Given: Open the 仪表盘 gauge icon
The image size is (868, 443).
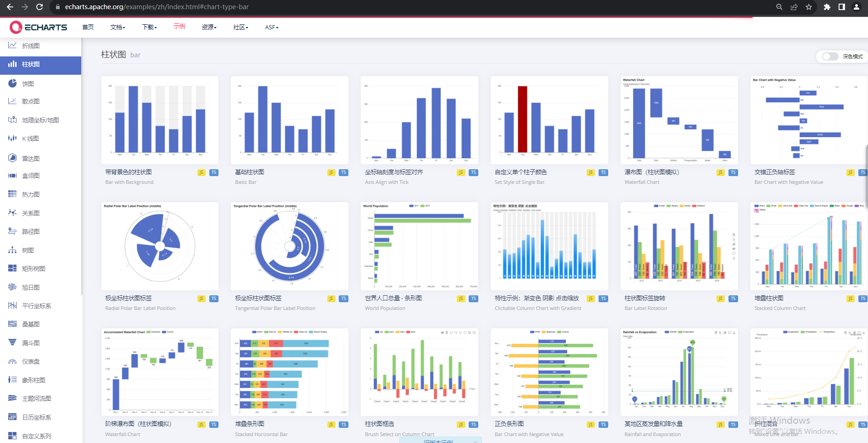Looking at the screenshot, I should (12, 361).
